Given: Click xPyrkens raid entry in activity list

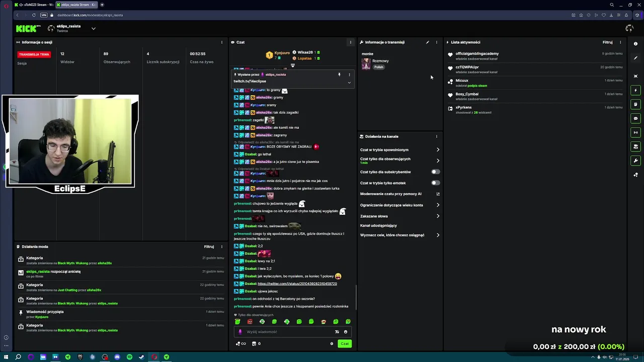Looking at the screenshot, I should tap(535, 110).
